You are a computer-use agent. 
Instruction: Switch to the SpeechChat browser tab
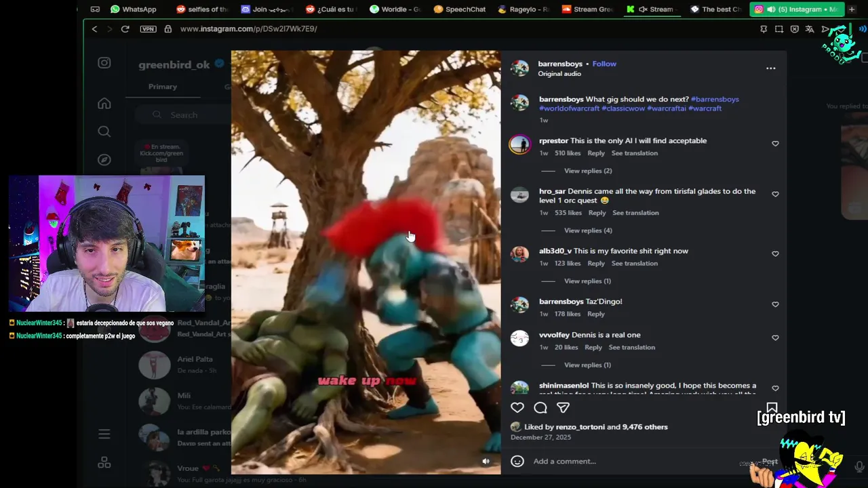[460, 9]
